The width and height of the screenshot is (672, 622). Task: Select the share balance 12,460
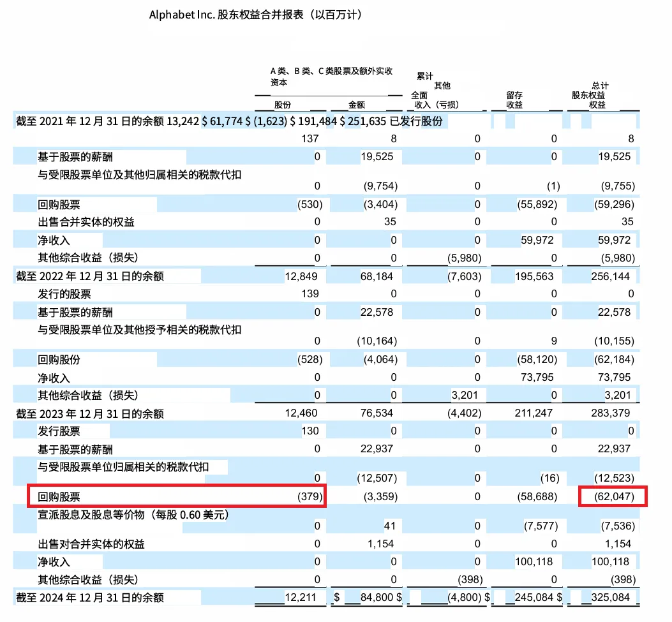pos(301,413)
